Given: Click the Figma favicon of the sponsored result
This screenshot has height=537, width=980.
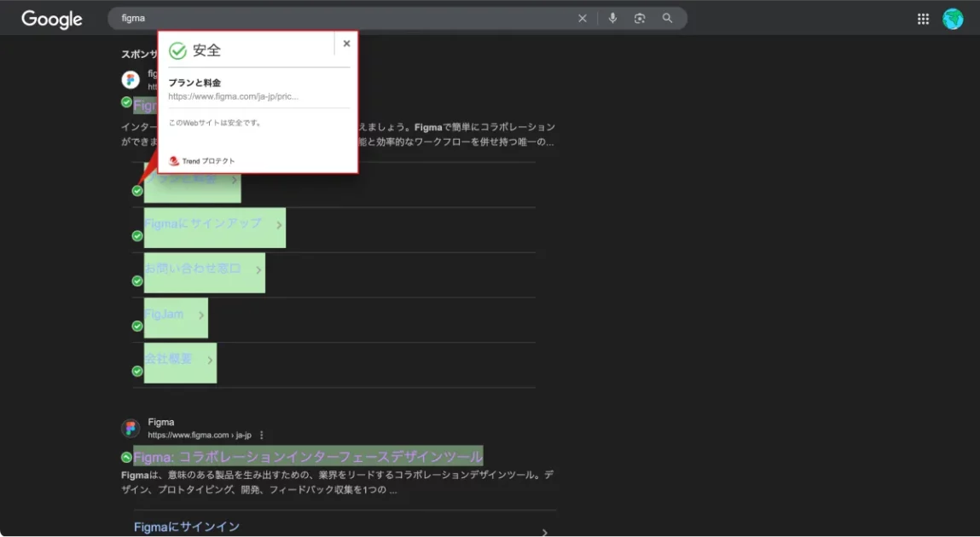Looking at the screenshot, I should click(130, 80).
